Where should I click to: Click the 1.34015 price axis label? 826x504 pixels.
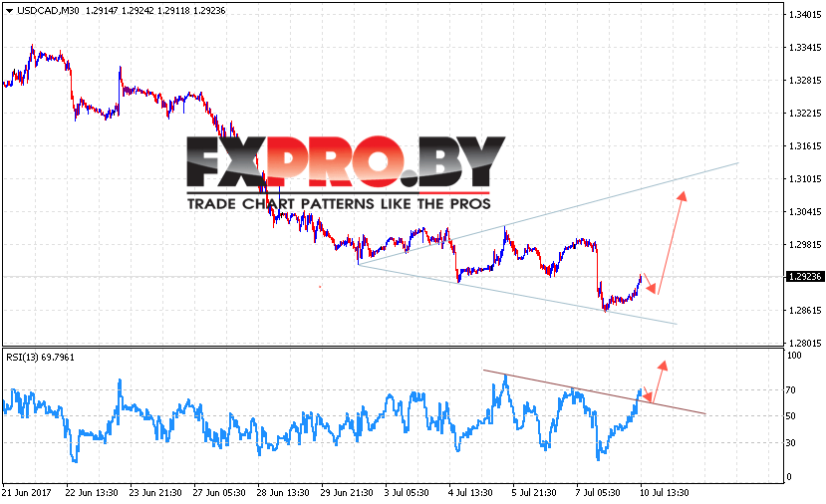[805, 15]
